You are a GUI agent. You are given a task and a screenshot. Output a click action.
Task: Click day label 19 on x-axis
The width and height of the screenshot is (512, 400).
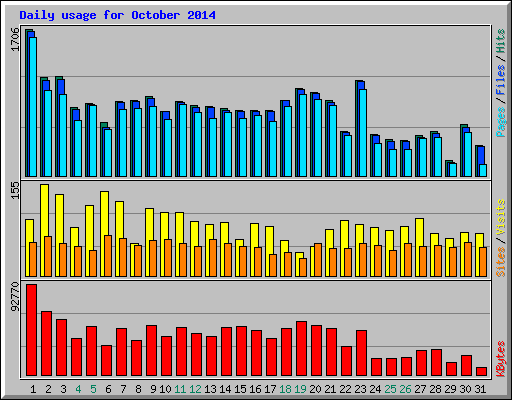click(x=300, y=389)
